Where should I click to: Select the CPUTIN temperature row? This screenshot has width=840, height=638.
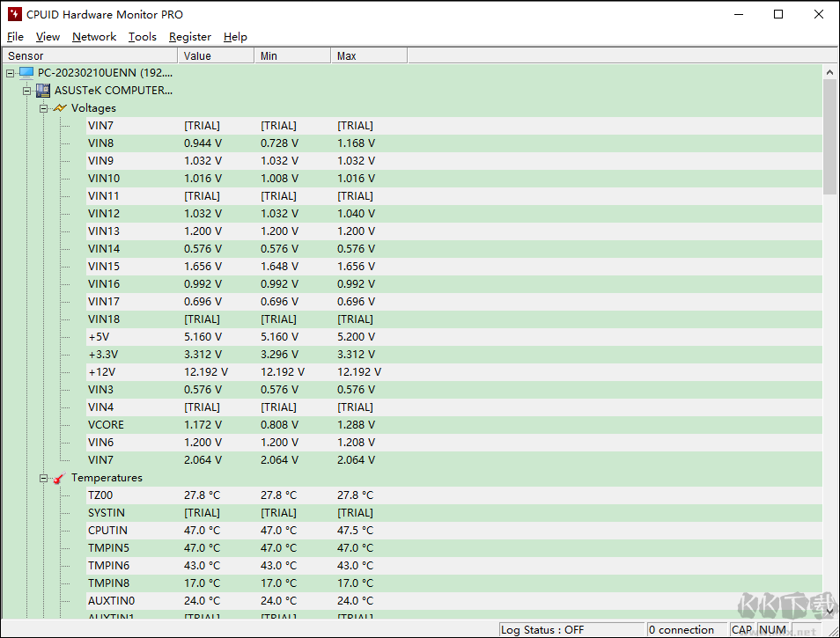(x=107, y=531)
